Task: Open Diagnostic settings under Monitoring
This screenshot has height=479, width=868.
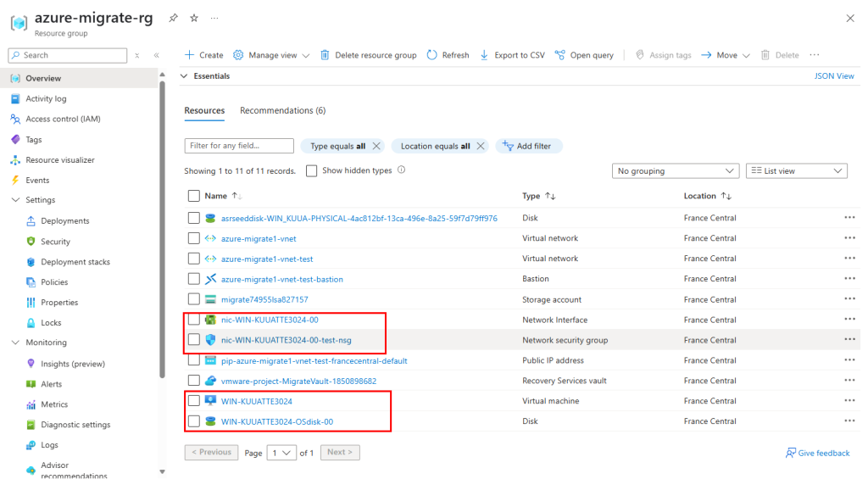Action: [75, 425]
